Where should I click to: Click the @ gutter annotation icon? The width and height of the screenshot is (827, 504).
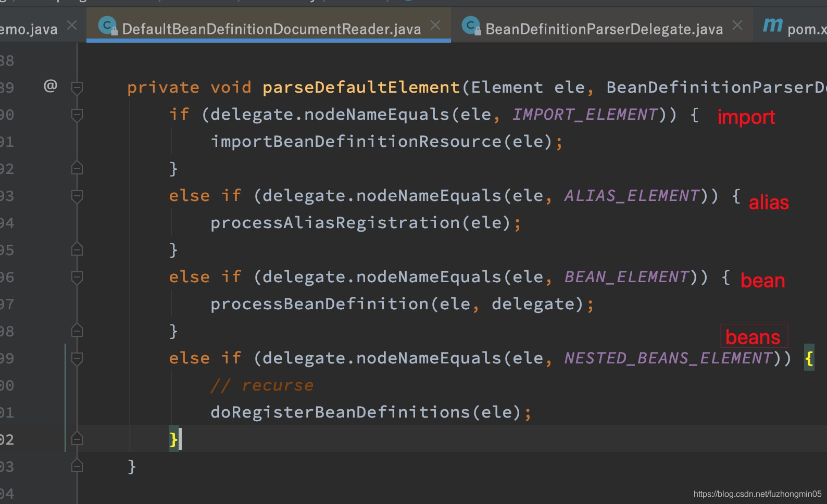coord(50,85)
